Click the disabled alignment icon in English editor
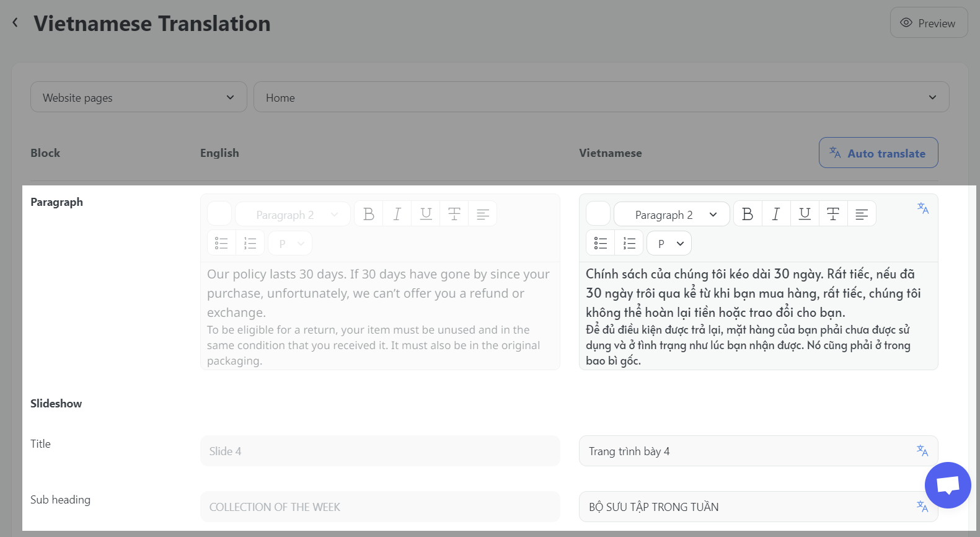The width and height of the screenshot is (980, 537). click(x=483, y=214)
